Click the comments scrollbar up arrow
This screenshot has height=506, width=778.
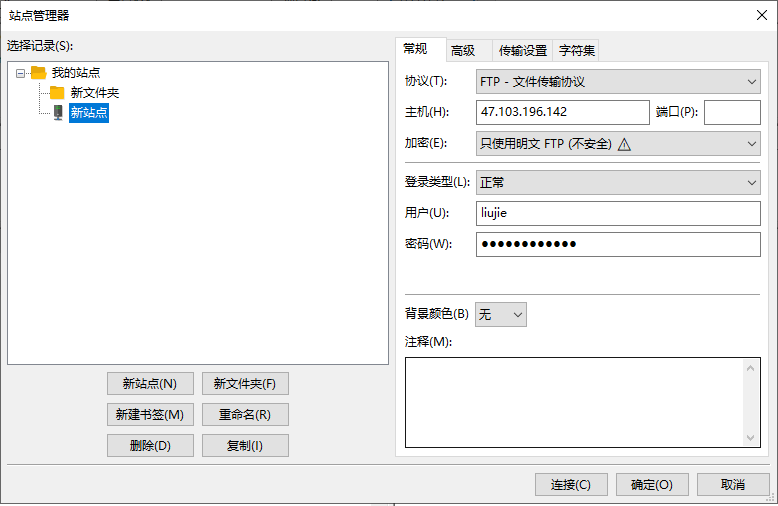[751, 368]
